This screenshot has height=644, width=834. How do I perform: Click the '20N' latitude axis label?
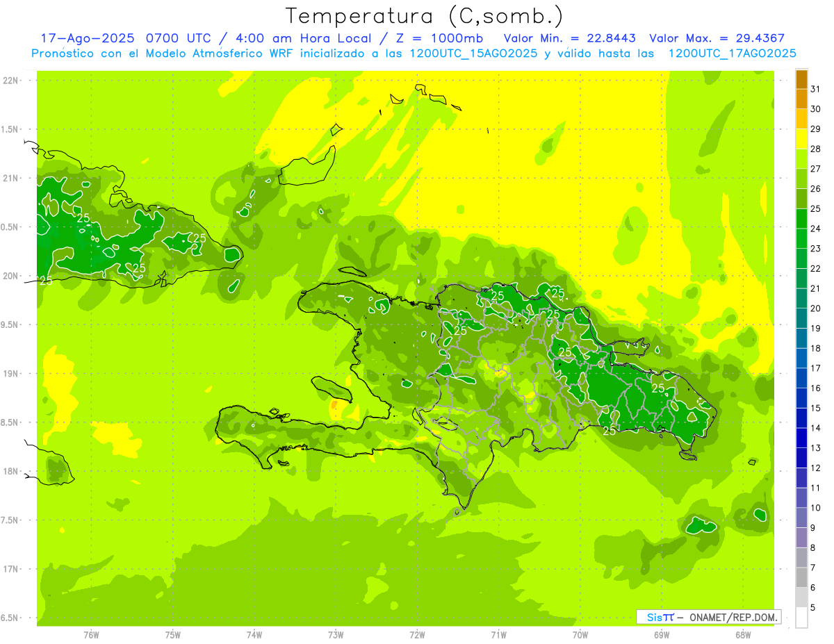click(x=12, y=276)
